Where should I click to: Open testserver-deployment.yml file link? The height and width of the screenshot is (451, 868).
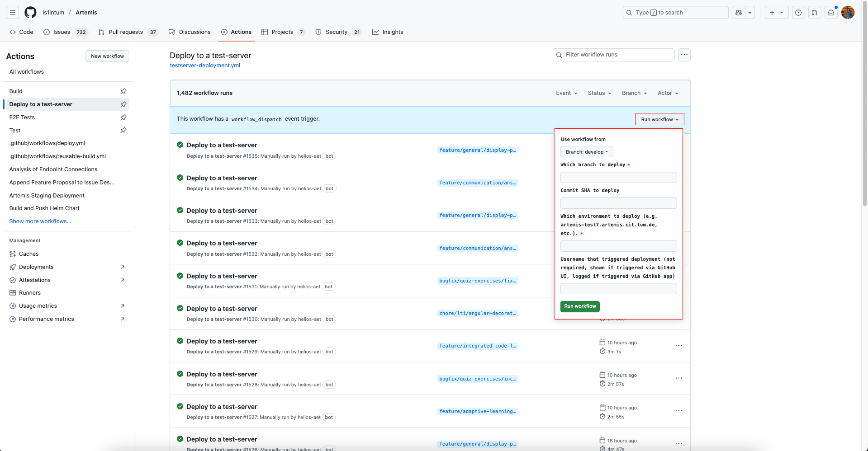coord(205,66)
